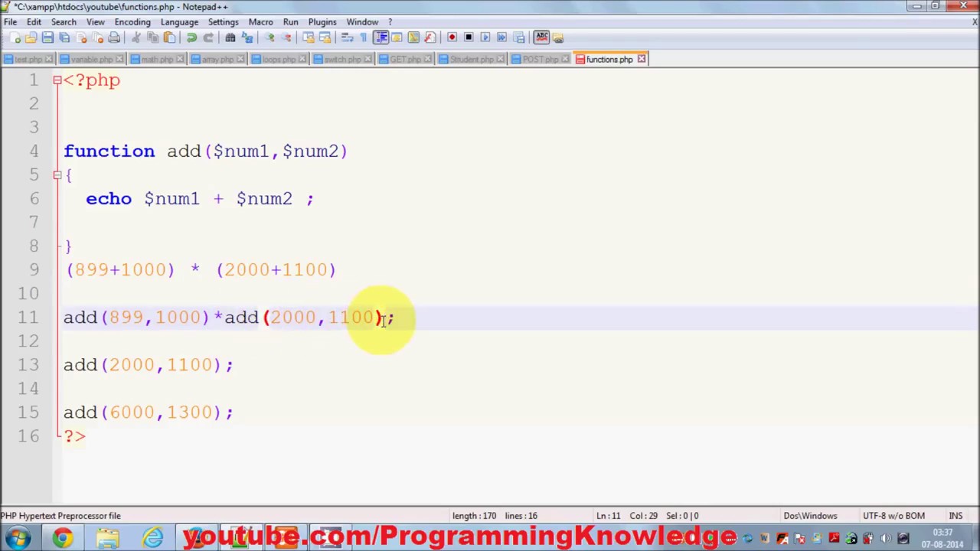The image size is (980, 551).
Task: Open the Run menu
Action: pos(290,21)
